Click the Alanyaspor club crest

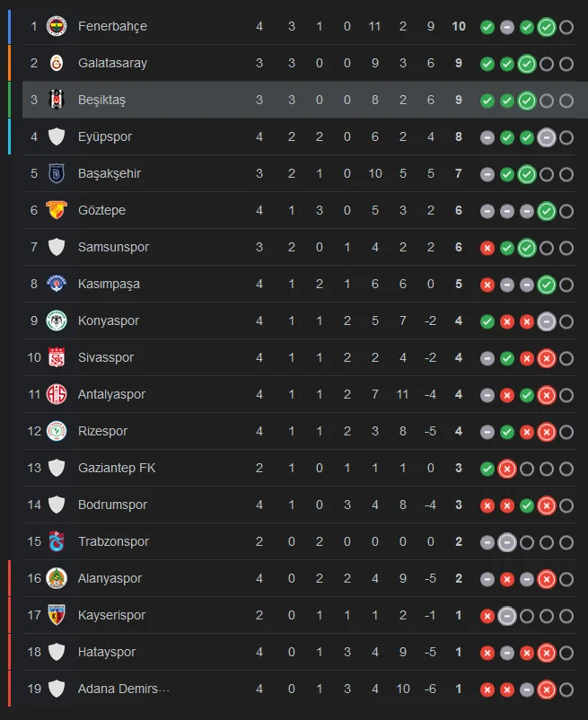57,578
